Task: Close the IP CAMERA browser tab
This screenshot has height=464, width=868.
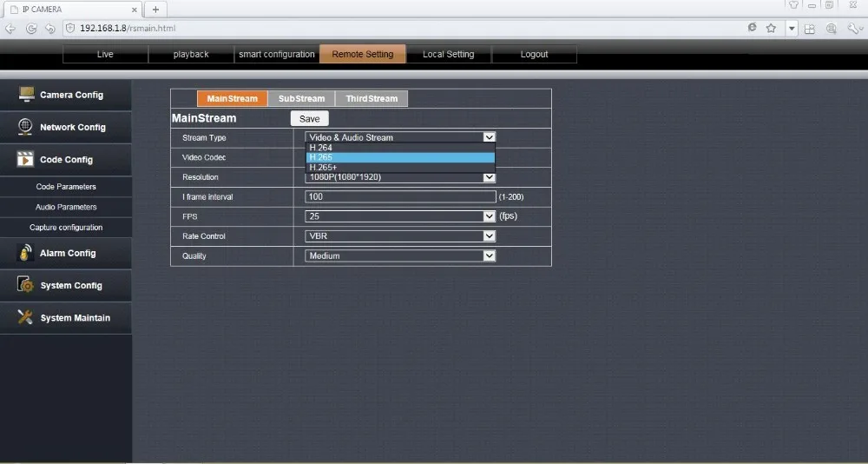Action: pyautogui.click(x=135, y=10)
